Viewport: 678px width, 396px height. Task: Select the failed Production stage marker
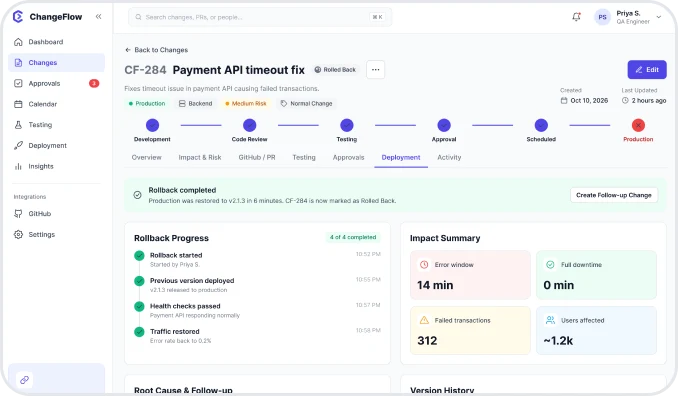(638, 125)
